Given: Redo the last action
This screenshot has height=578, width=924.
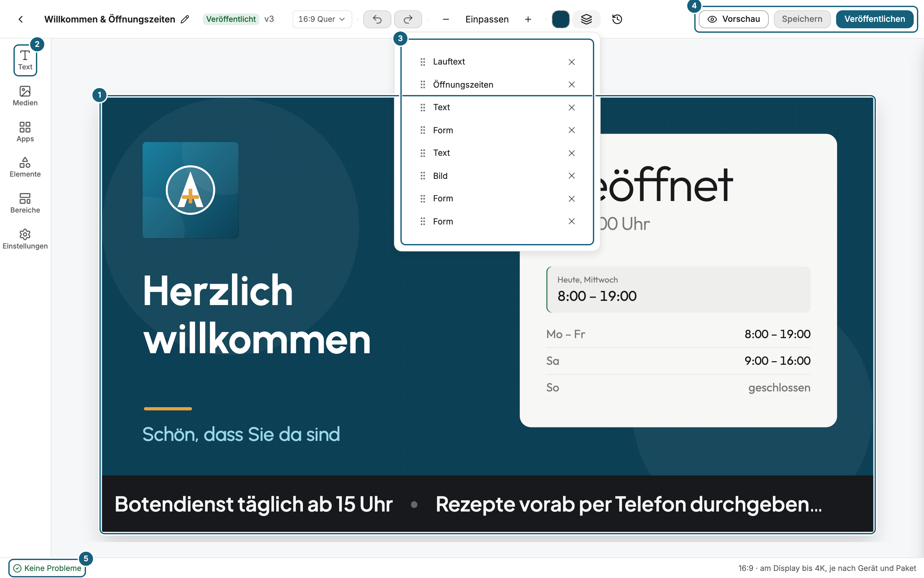Looking at the screenshot, I should (x=408, y=19).
